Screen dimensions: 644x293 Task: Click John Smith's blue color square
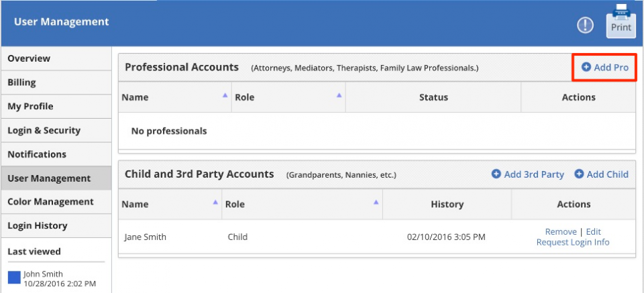(14, 278)
